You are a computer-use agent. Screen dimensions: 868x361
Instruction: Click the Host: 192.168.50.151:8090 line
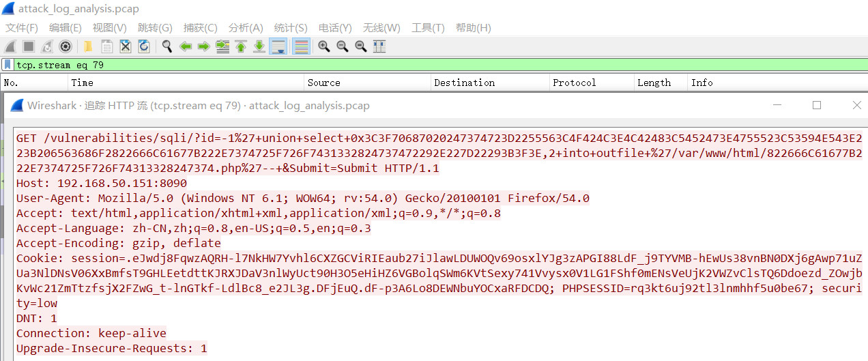(102, 183)
